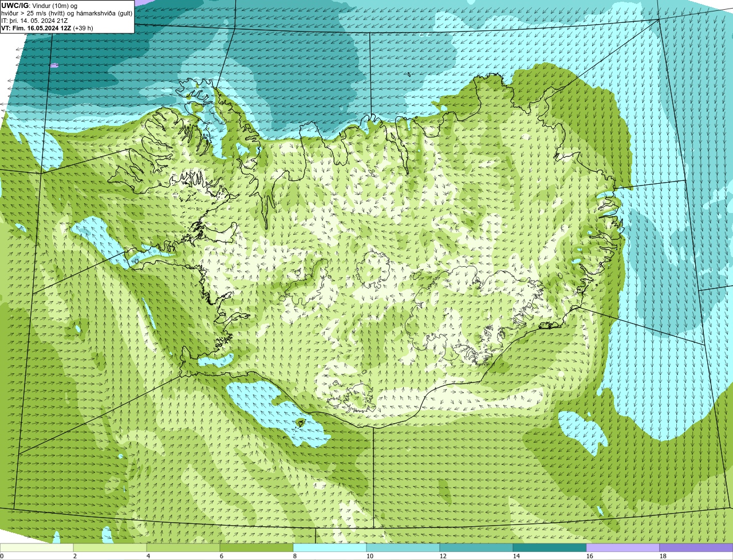Click the '8' legend scale label
Viewport: 733px width, 560px height.
pos(295,556)
